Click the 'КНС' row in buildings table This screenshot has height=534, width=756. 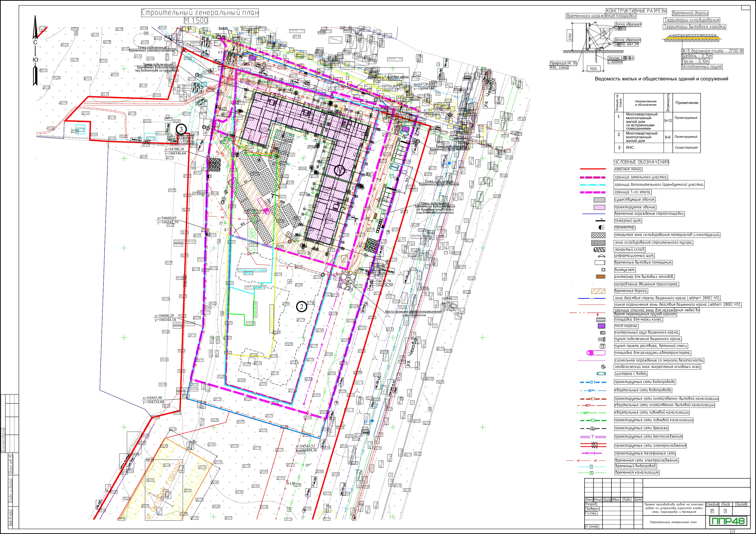[629, 147]
